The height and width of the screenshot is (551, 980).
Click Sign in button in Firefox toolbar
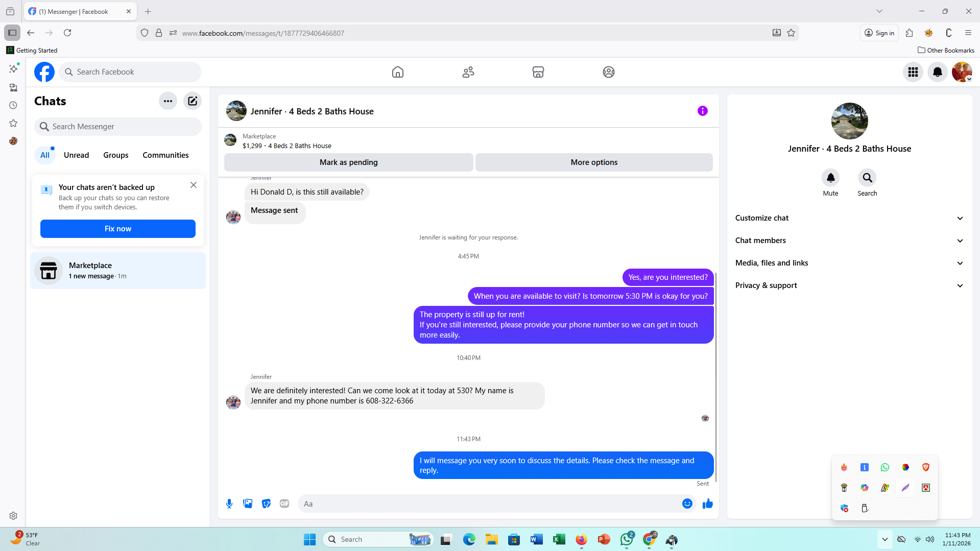click(x=879, y=33)
